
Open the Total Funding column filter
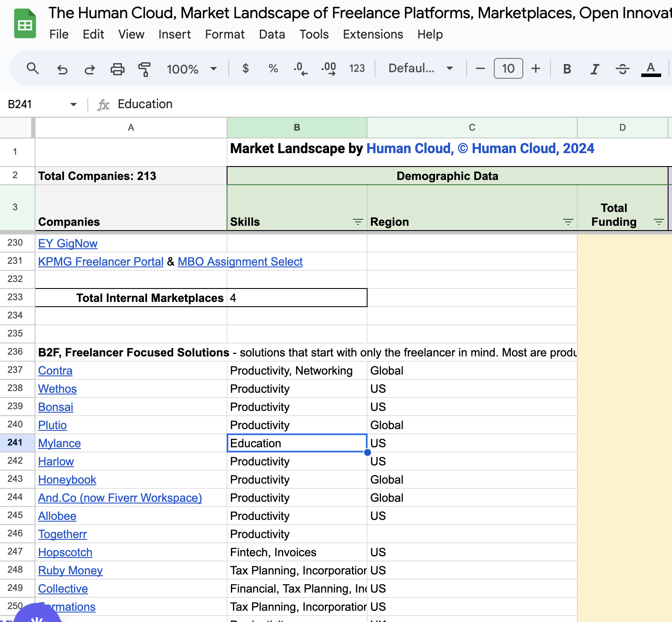click(x=659, y=222)
